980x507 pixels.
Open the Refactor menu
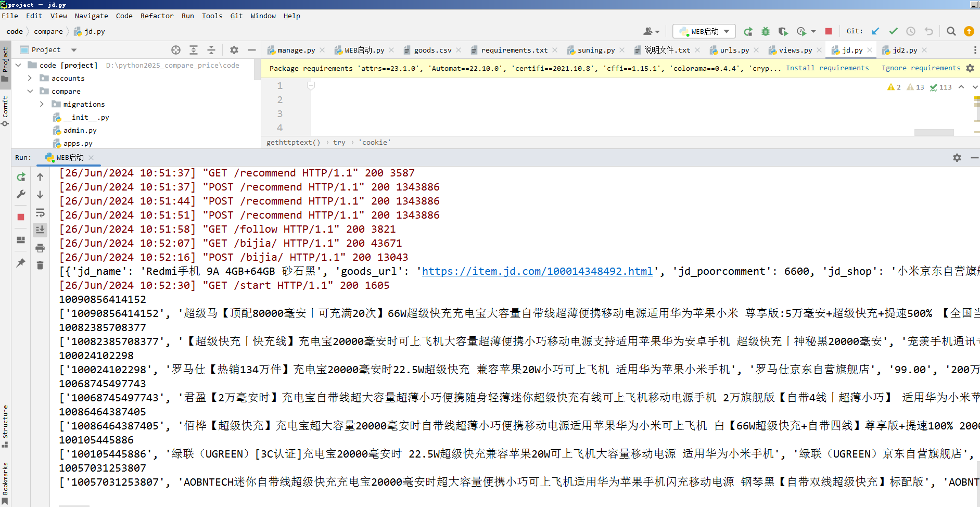(157, 16)
